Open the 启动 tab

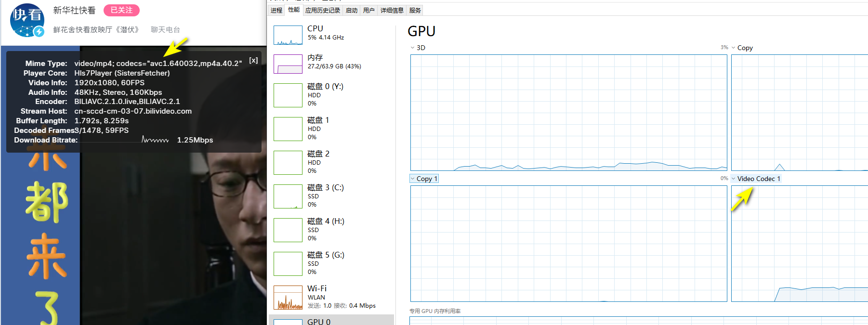pos(352,10)
